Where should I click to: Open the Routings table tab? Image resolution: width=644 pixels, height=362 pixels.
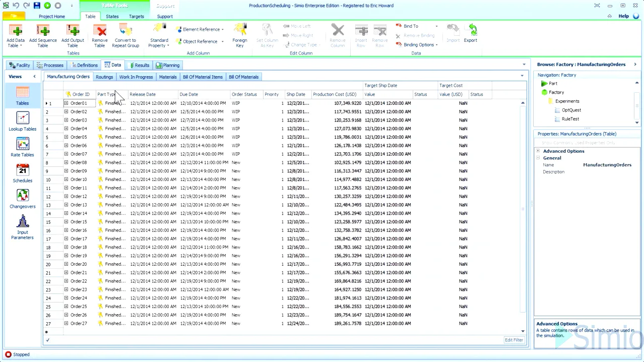tap(104, 77)
